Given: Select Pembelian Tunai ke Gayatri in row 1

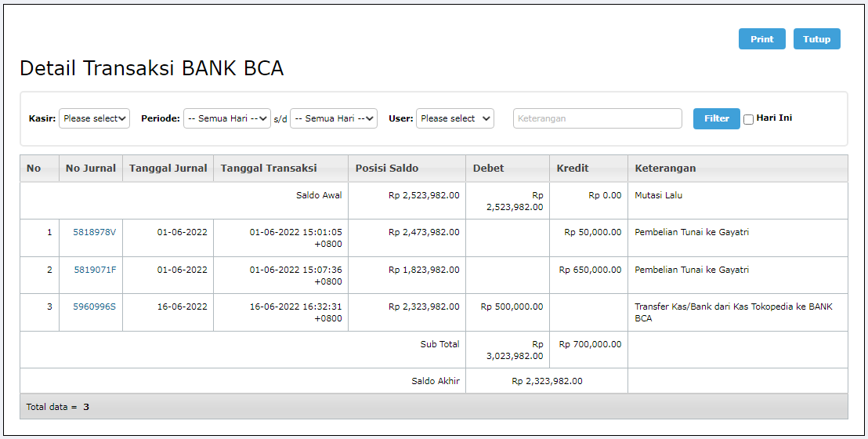Looking at the screenshot, I should point(692,232).
